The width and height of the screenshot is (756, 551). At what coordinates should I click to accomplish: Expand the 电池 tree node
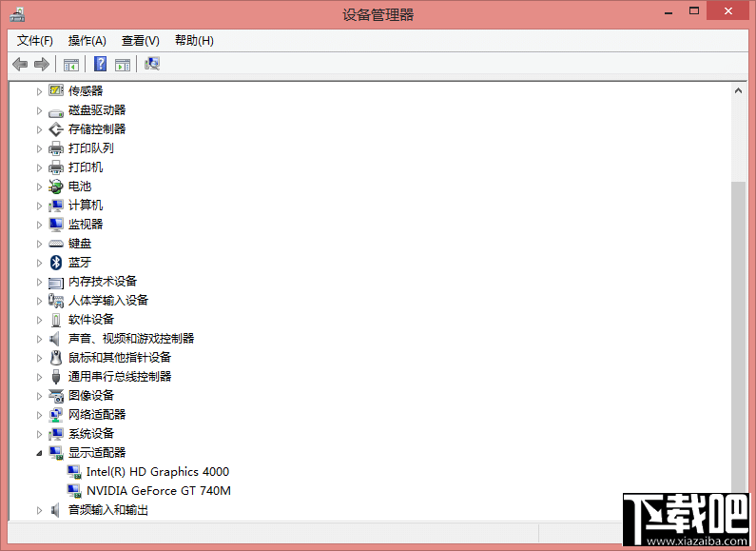point(39,187)
